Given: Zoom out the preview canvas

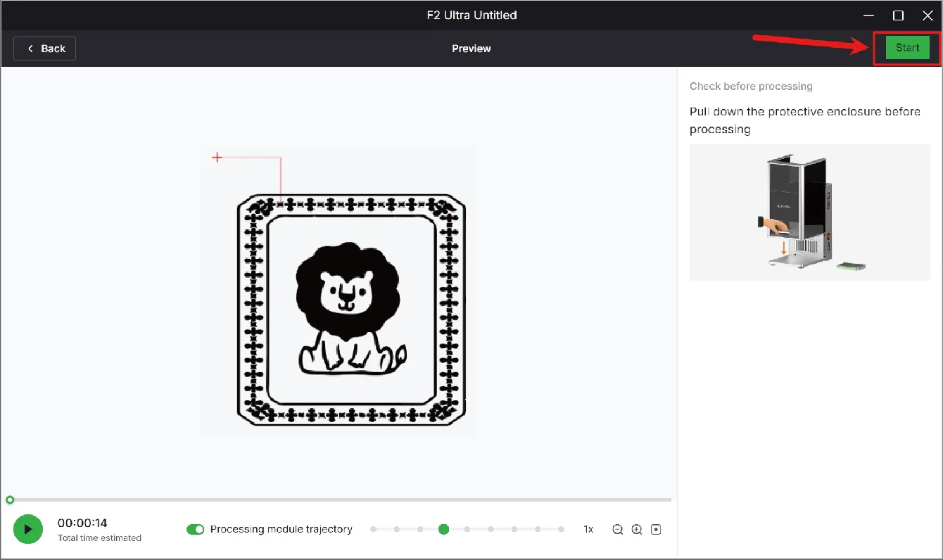Looking at the screenshot, I should 617,530.
